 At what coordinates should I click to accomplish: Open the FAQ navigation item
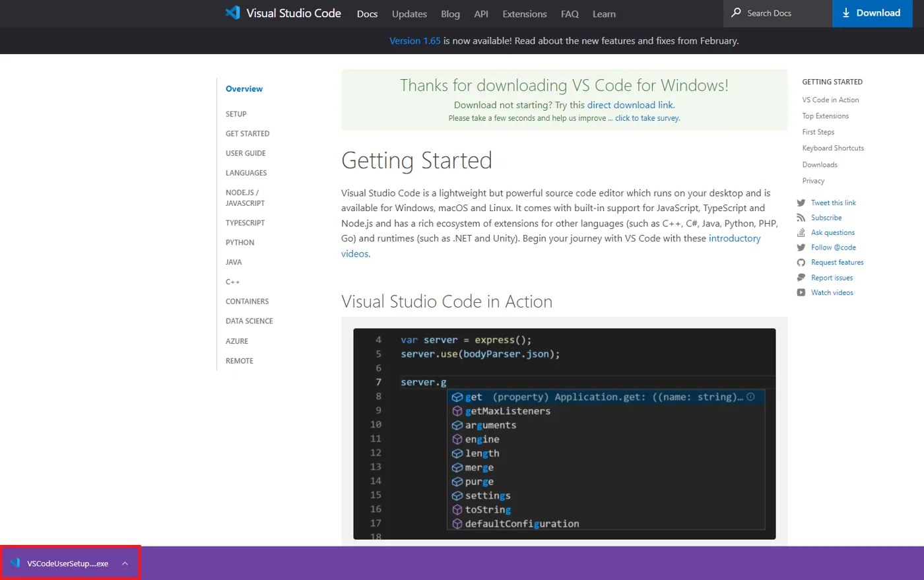(570, 14)
